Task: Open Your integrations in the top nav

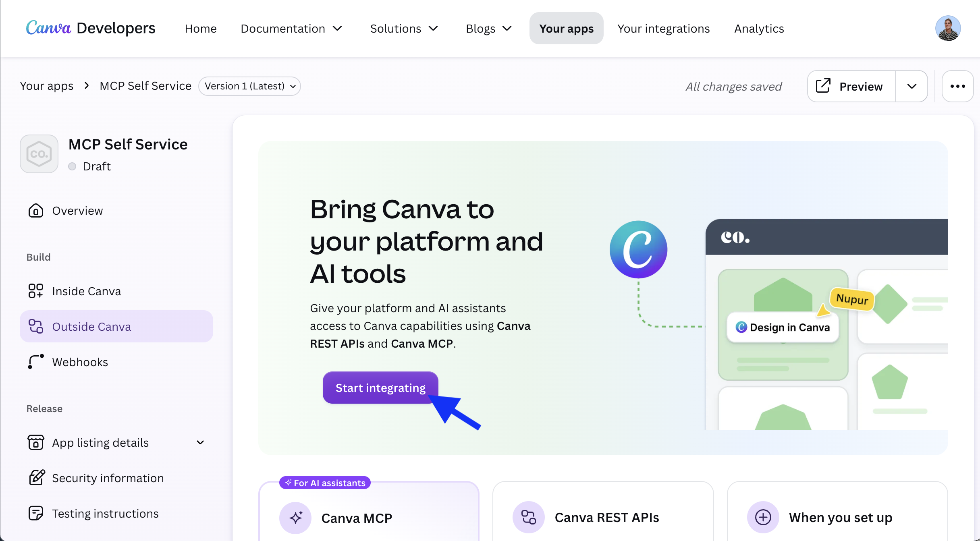Action: (664, 29)
